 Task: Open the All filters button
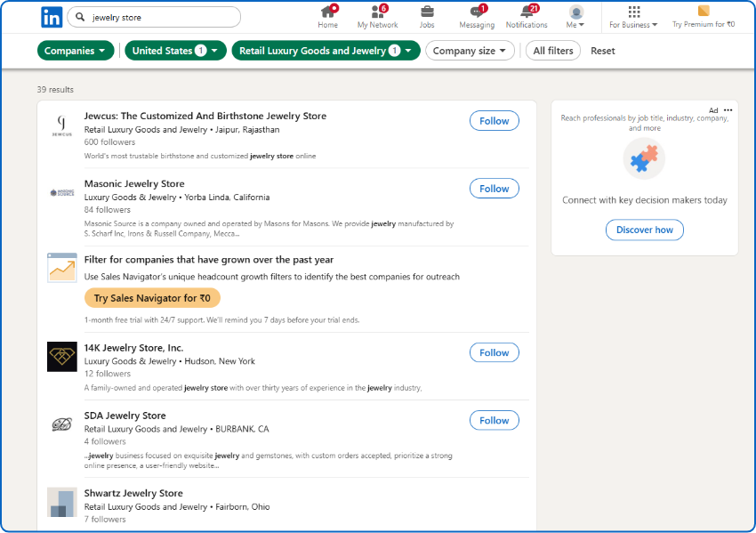point(553,51)
